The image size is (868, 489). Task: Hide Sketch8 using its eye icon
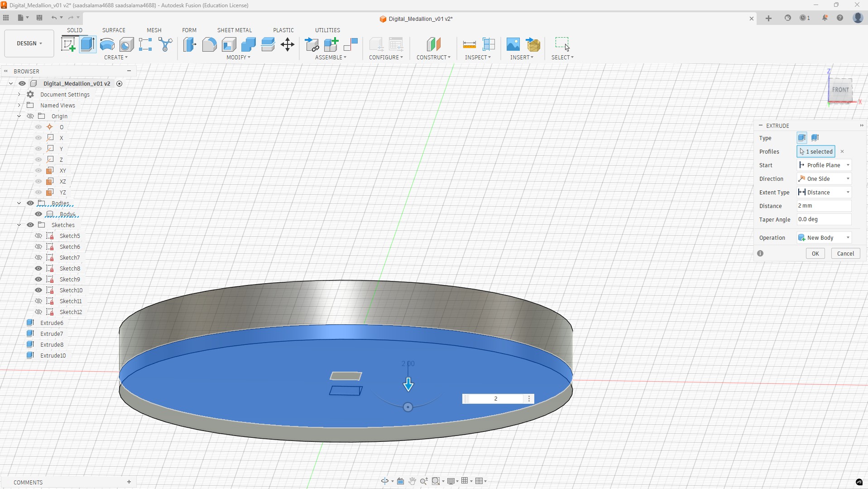38,268
